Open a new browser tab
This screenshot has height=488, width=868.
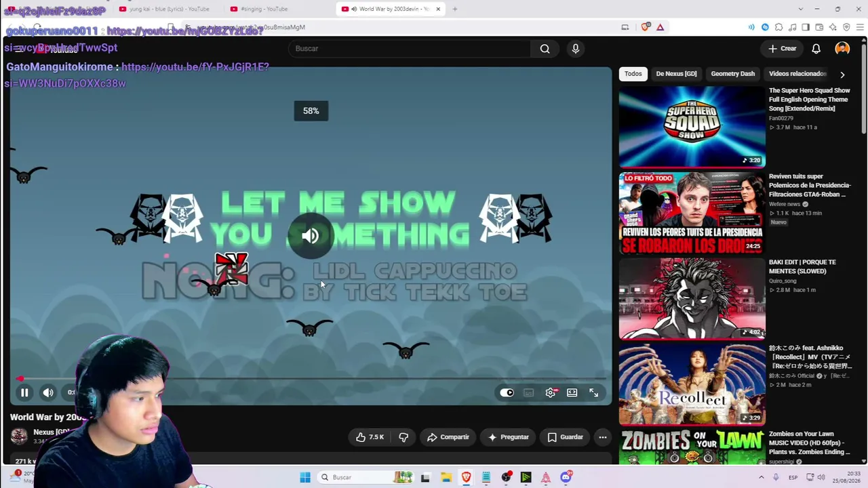(455, 9)
